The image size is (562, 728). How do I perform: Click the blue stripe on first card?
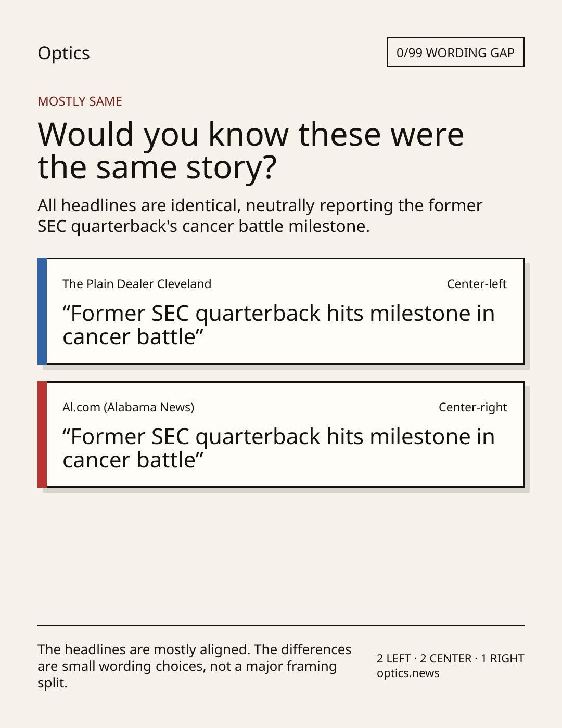click(x=42, y=311)
